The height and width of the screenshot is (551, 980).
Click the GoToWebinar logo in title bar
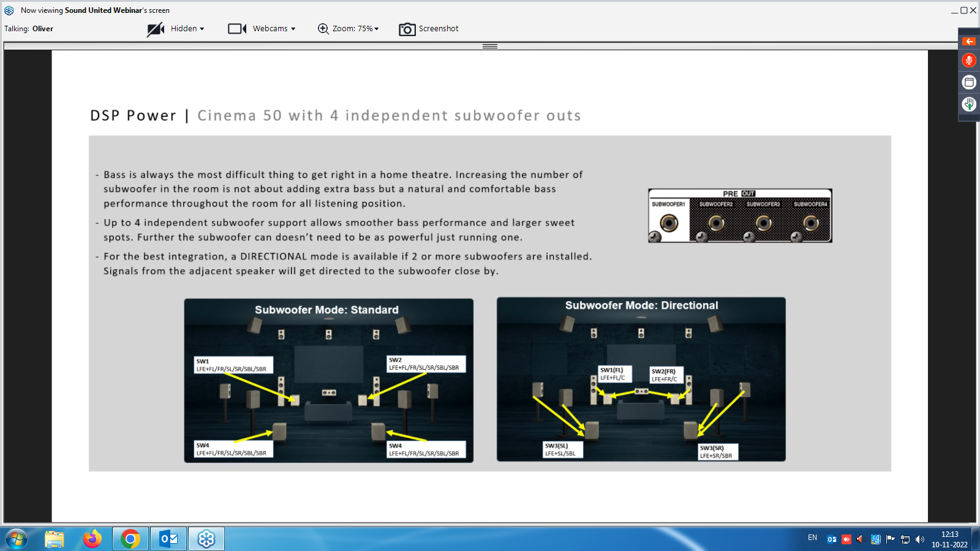coord(9,10)
